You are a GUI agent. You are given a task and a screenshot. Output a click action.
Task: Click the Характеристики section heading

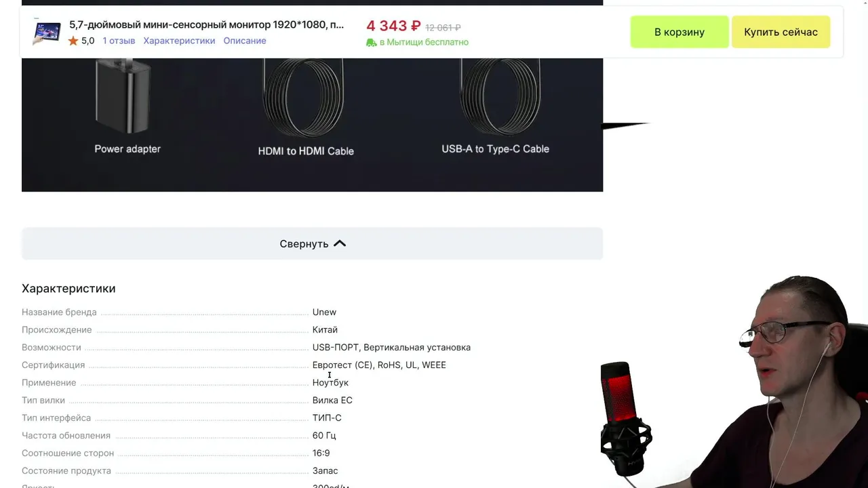(68, 289)
